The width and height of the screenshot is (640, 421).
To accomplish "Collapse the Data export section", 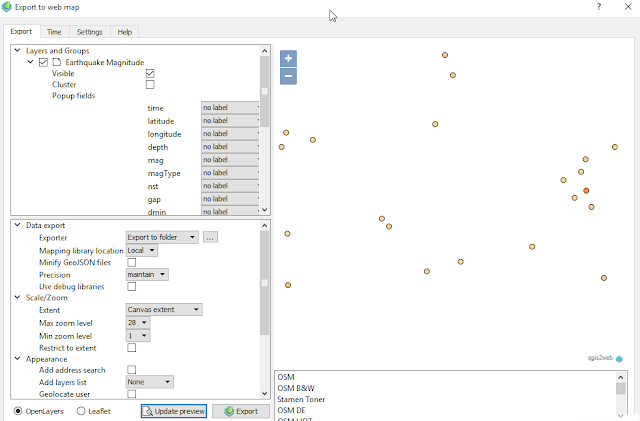I will pos(18,225).
